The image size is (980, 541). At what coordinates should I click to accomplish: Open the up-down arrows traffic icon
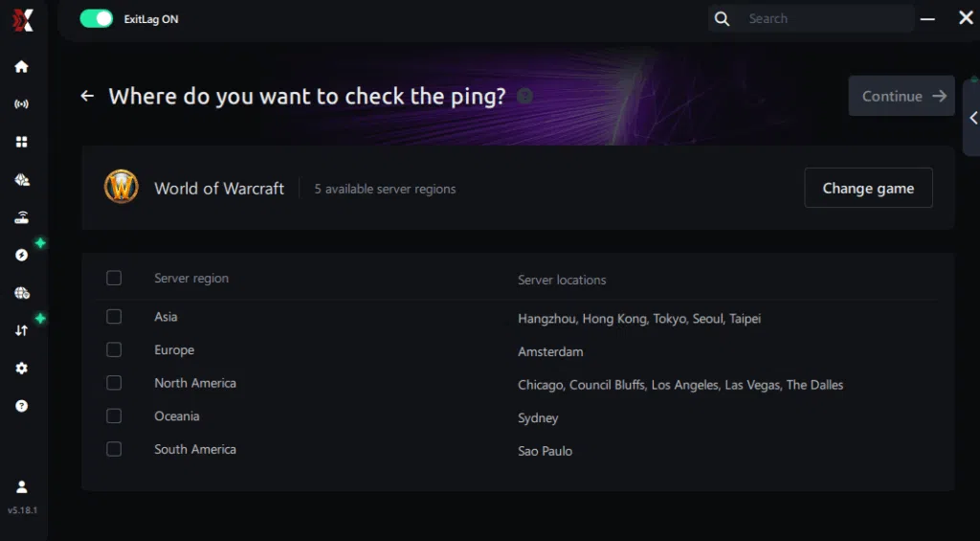pos(21,330)
